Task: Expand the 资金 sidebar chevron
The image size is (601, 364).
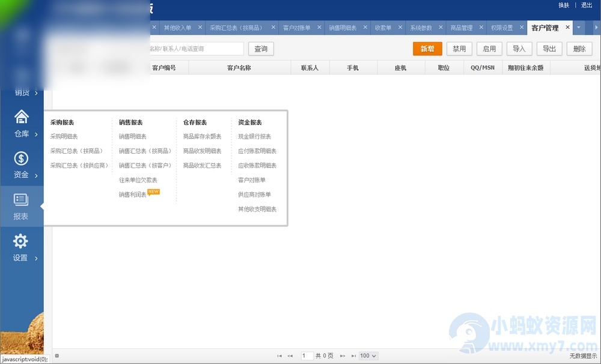Action: 35,175
